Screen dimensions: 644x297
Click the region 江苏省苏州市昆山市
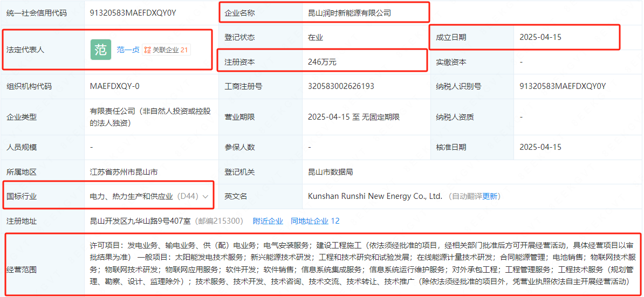[x=124, y=172]
